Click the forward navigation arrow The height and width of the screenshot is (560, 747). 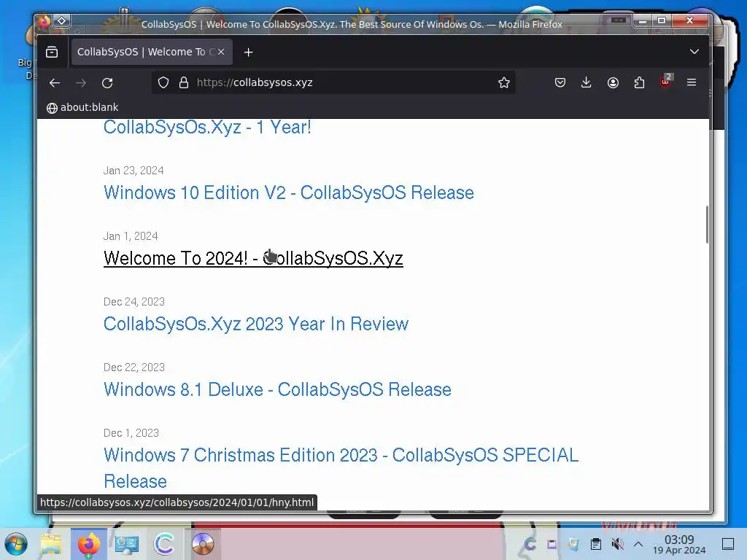81,83
